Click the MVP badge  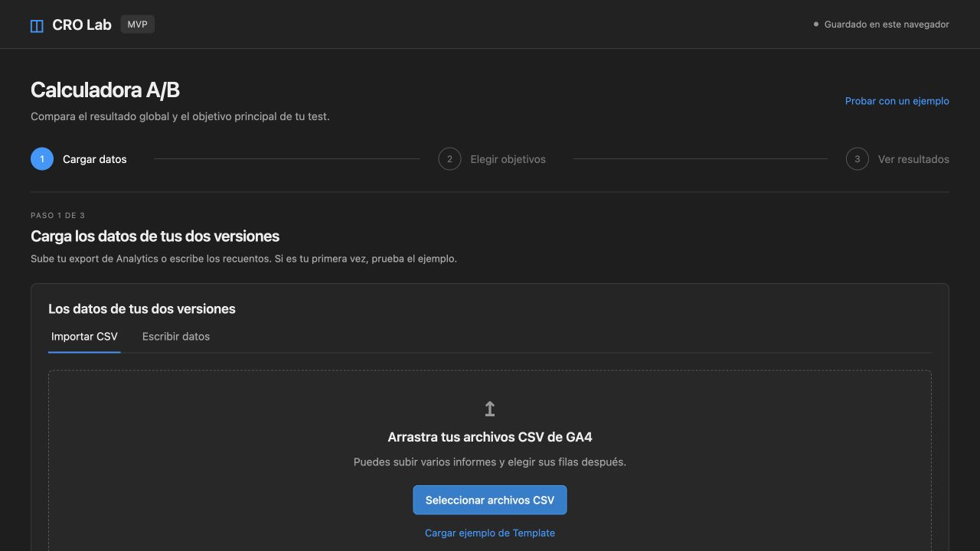tap(138, 24)
